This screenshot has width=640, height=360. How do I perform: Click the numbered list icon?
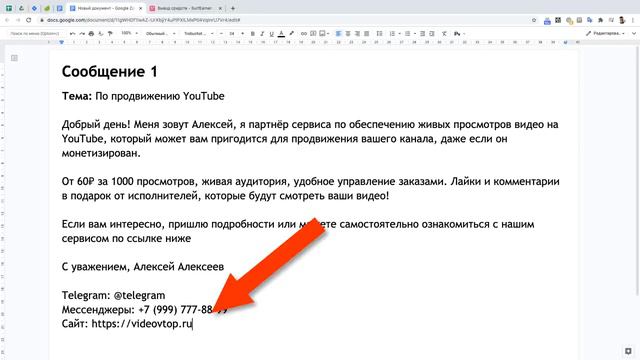point(392,33)
